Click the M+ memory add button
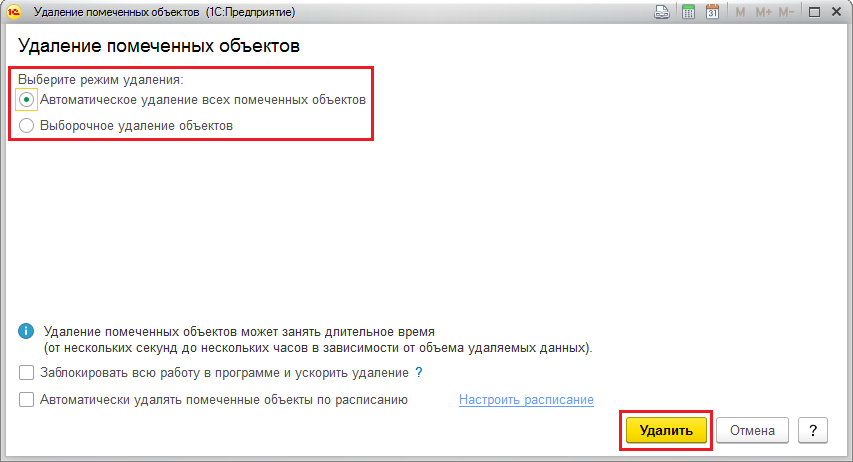Screen dimensions: 853x462 [x=764, y=12]
